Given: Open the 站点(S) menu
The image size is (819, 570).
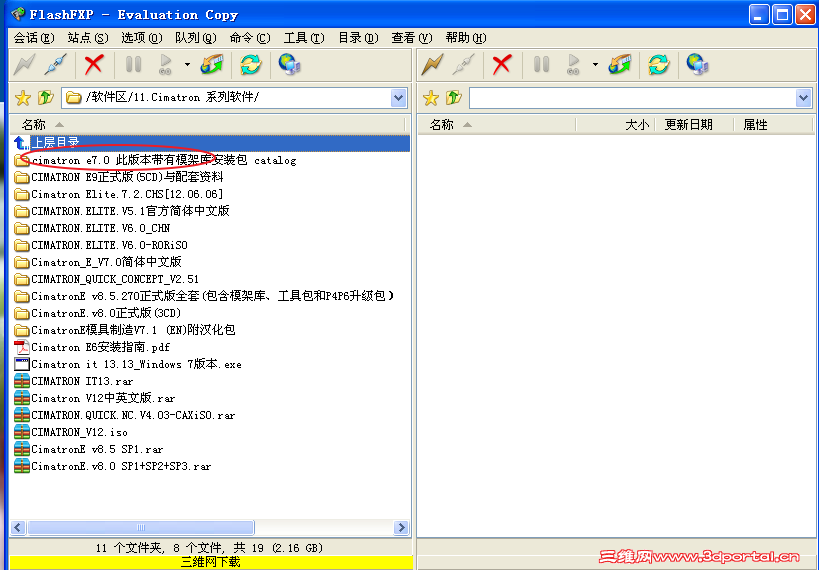Looking at the screenshot, I should click(x=88, y=38).
